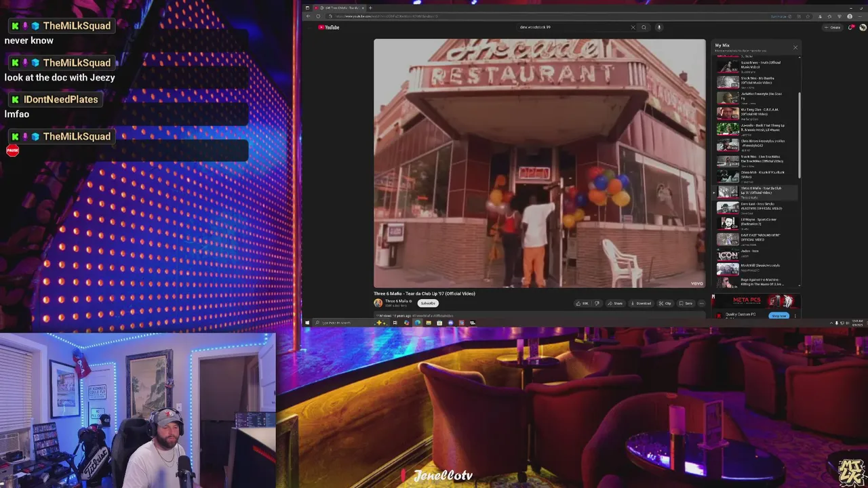Click the playlist panel scrollbar
The width and height of the screenshot is (868, 488).
800,136
